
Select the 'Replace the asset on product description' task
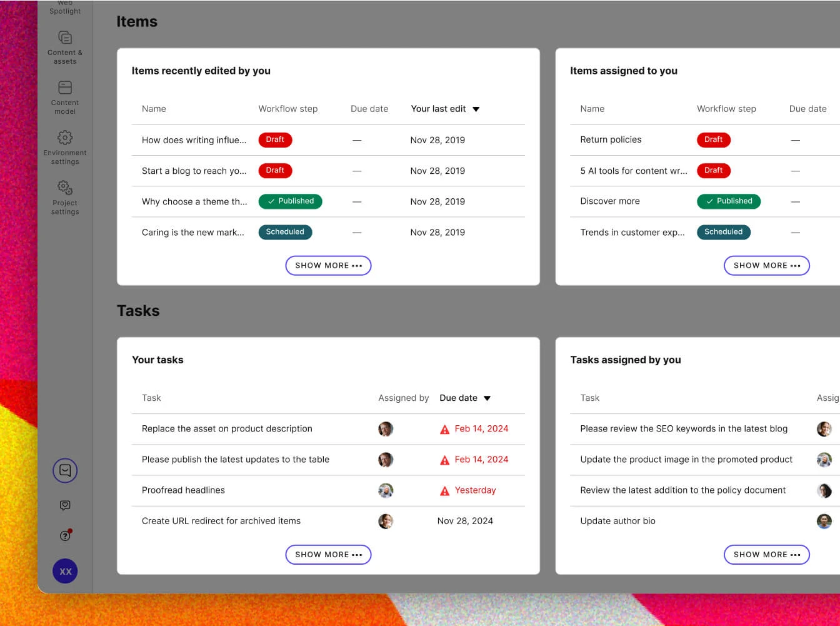point(227,428)
